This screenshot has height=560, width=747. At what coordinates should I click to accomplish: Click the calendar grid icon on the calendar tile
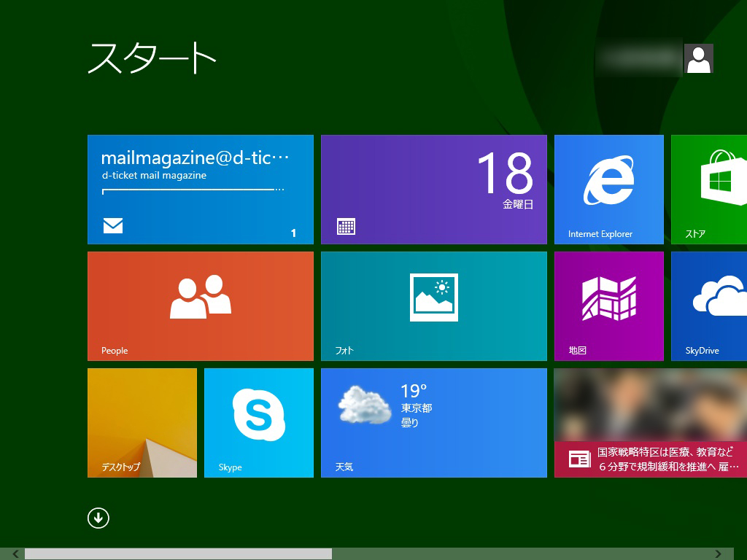tap(346, 227)
